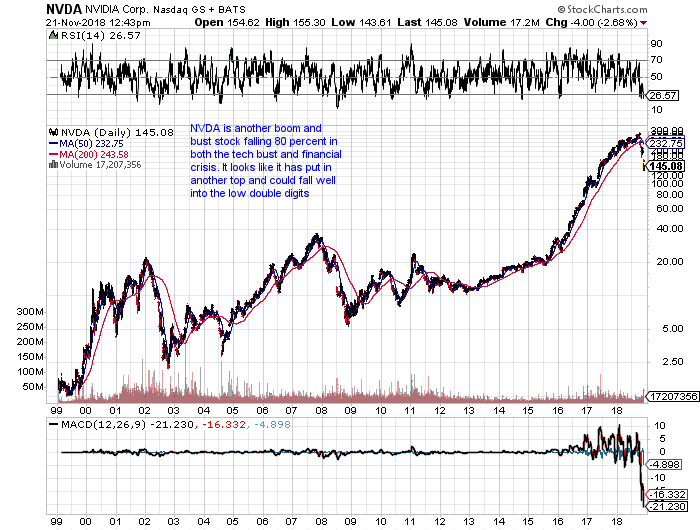Click the 'Volume 17,207,356' legend entry

(x=100, y=165)
